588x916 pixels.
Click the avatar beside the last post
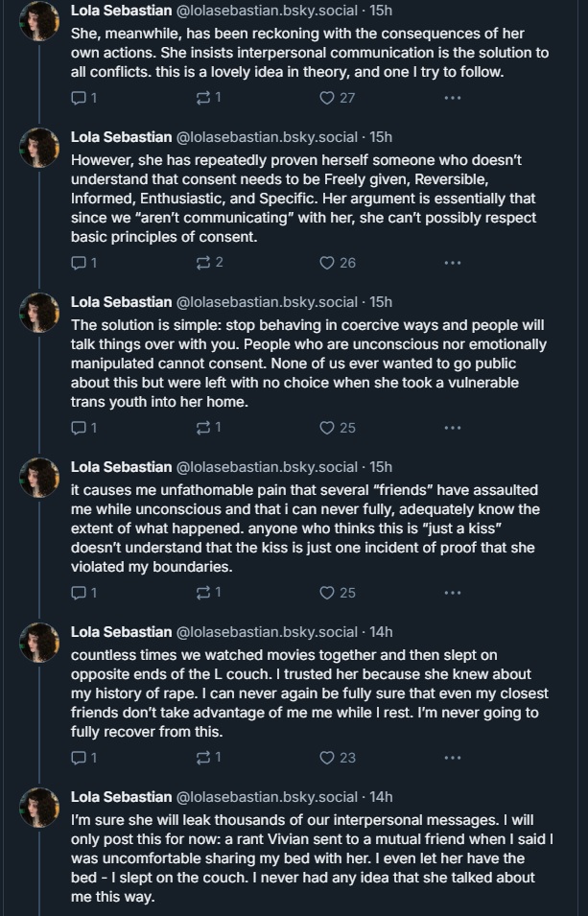41,808
